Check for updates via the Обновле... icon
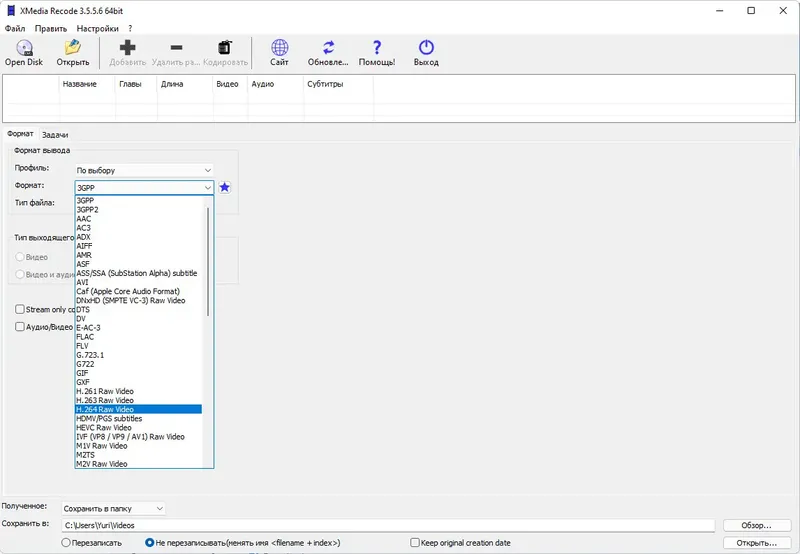Screen dimensions: 800x554 328,48
